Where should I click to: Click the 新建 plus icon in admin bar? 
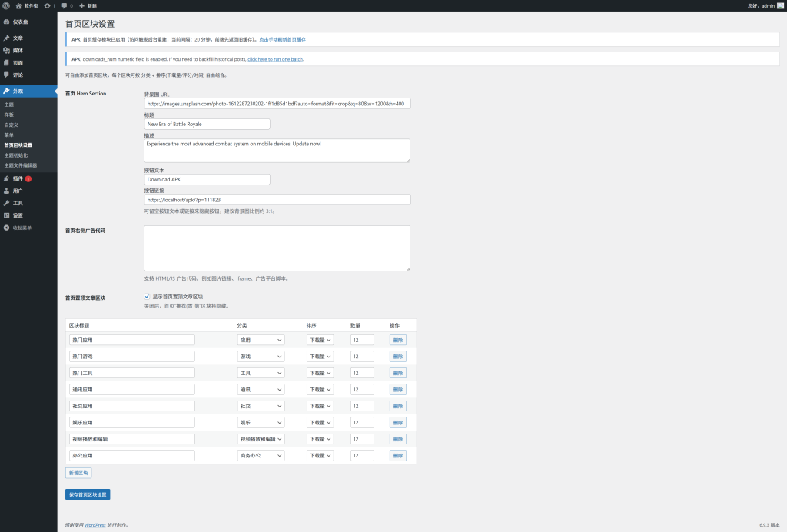82,5
